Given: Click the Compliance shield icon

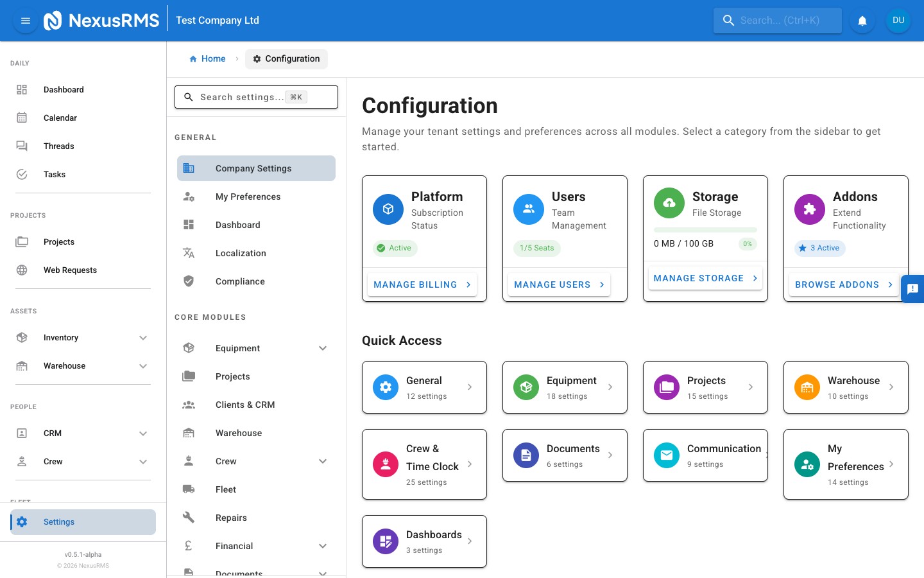Looking at the screenshot, I should coord(188,281).
